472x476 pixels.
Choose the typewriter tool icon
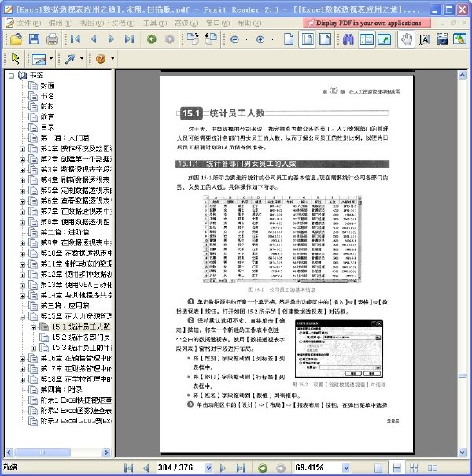point(39,58)
